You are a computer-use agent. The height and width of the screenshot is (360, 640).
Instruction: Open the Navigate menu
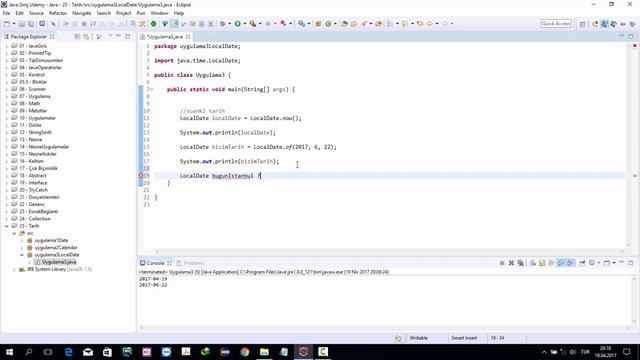coord(82,13)
